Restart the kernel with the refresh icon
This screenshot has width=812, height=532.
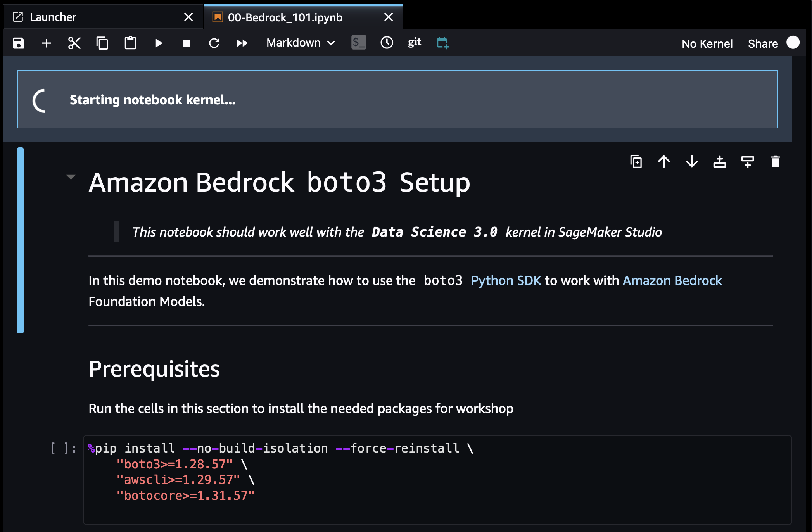click(214, 43)
